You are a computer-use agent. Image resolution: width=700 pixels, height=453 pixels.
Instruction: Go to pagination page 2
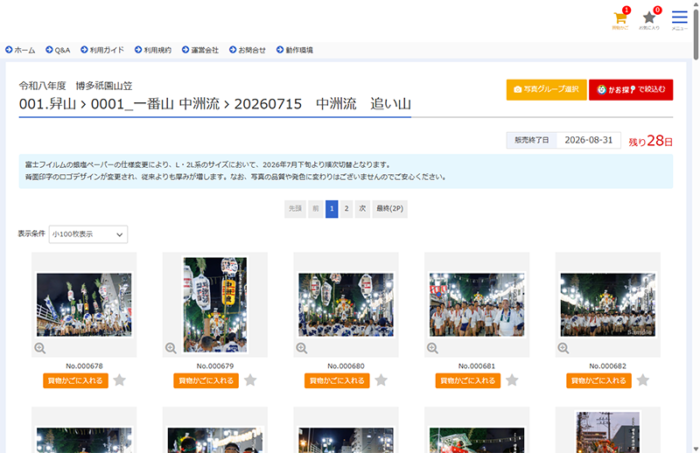click(346, 209)
